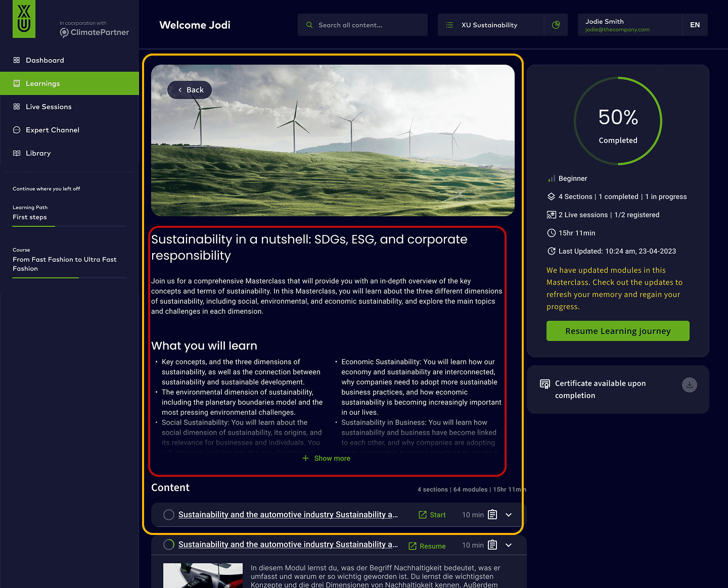Image resolution: width=728 pixels, height=588 pixels.
Task: Toggle completion circle of the Resume module
Action: 169,545
